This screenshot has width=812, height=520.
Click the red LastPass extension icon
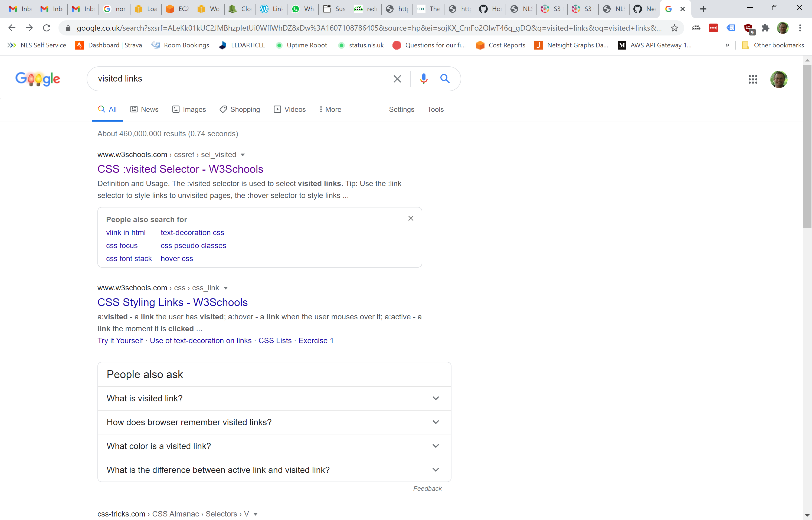coord(713,28)
